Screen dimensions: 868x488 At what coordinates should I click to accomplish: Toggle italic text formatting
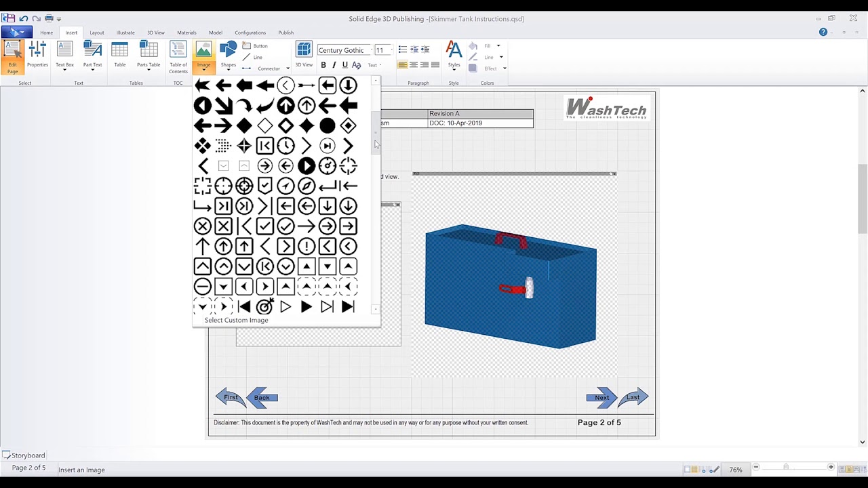(334, 65)
